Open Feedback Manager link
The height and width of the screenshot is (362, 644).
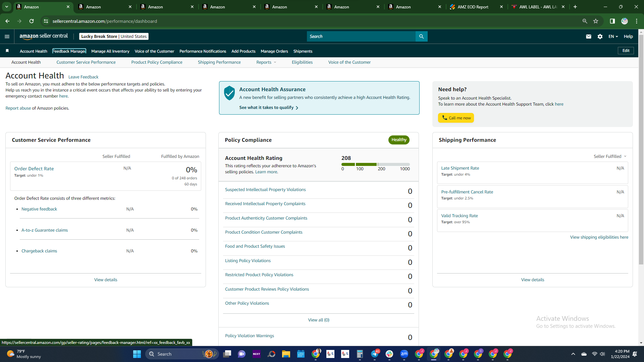coord(69,51)
